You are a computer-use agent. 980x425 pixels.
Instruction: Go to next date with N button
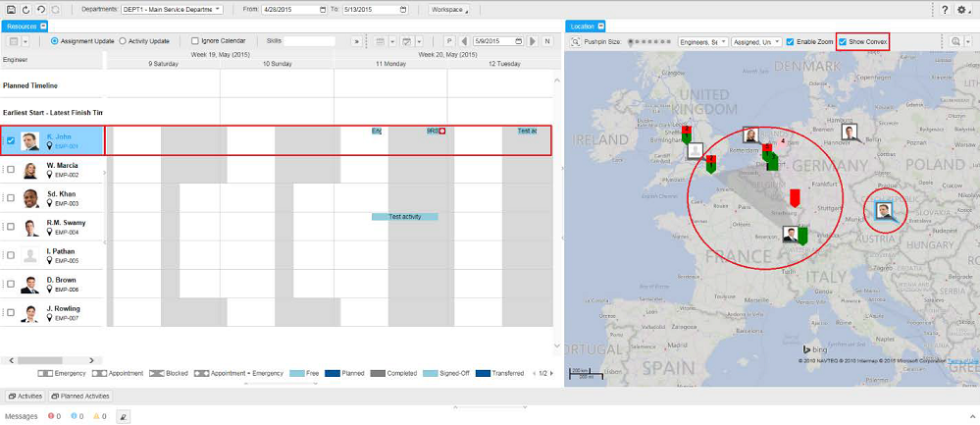533,41
